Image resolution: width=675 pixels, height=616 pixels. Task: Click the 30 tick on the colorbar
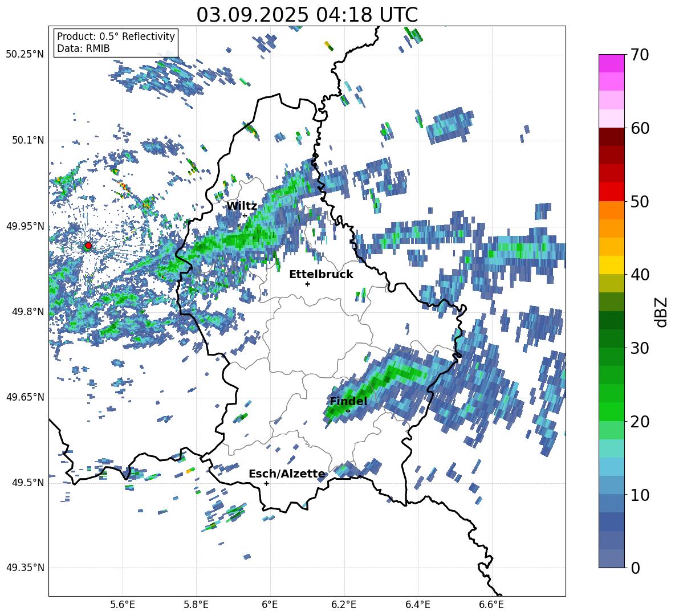click(x=640, y=348)
